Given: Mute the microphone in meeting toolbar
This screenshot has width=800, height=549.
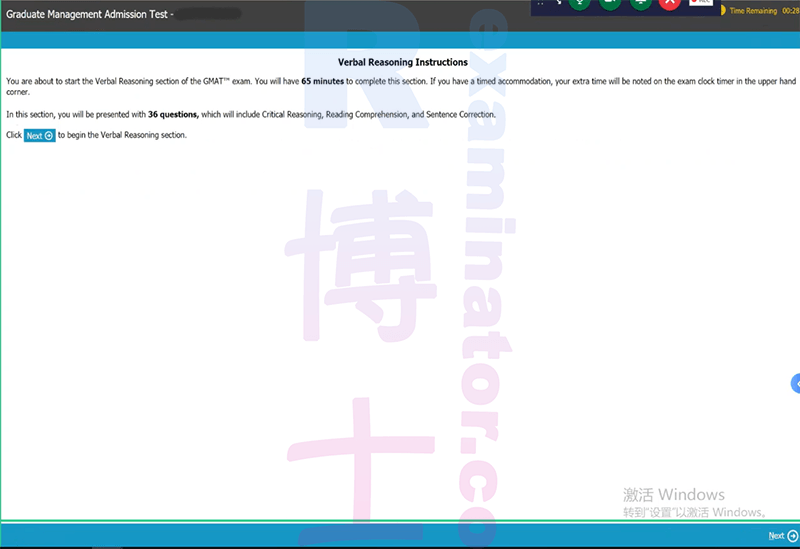Looking at the screenshot, I should (x=580, y=4).
